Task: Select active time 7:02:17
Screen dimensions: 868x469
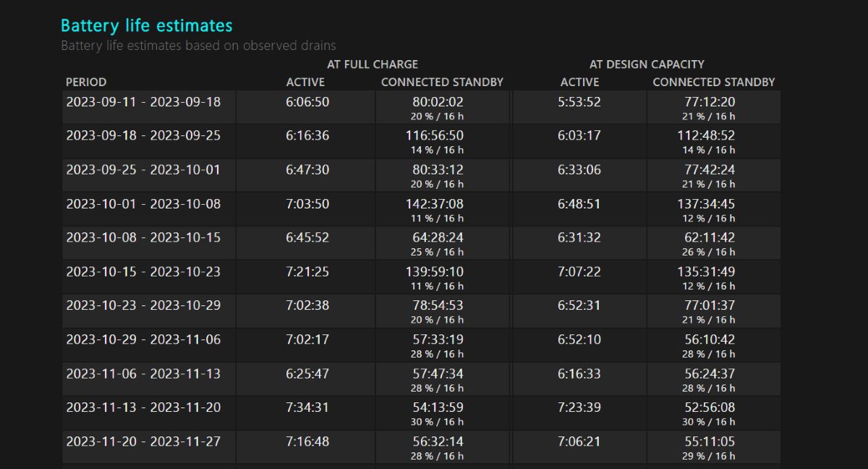Action: 307,339
